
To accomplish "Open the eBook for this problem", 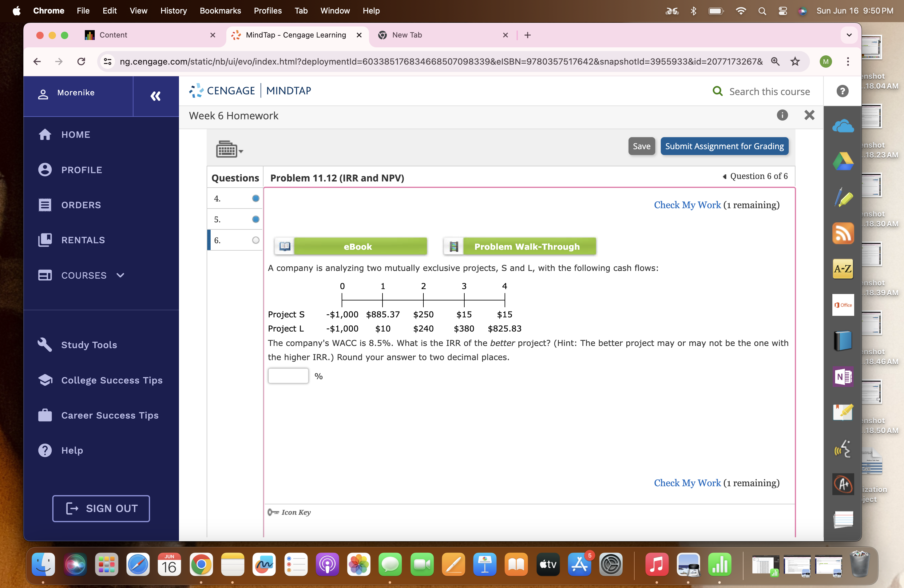I will point(357,246).
